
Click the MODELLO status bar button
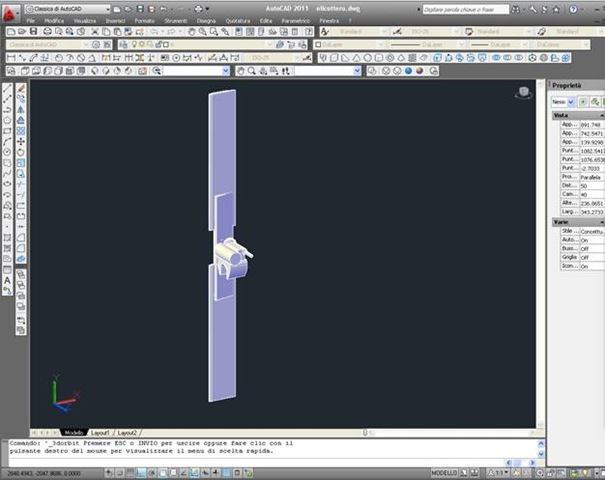coord(444,473)
